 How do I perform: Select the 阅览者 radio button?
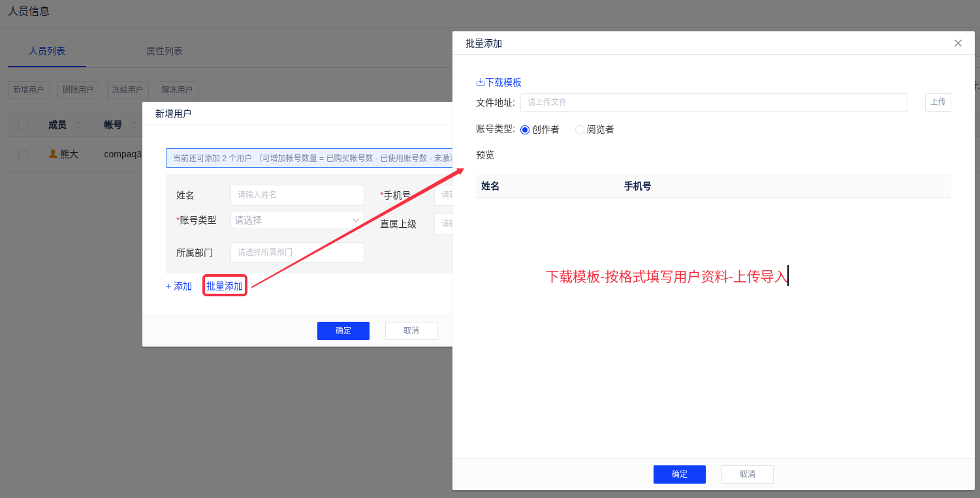580,130
